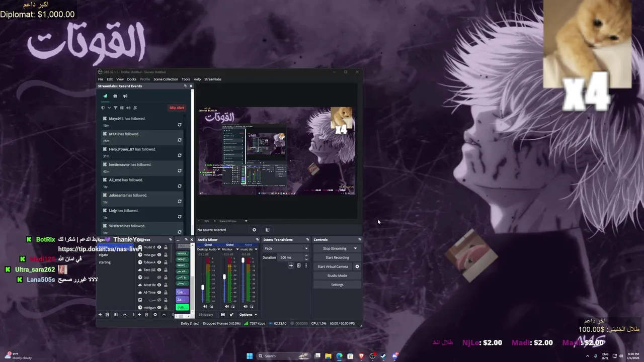Open Audio Mixer Options dropdown
This screenshot has height=362, width=644.
[x=248, y=315]
